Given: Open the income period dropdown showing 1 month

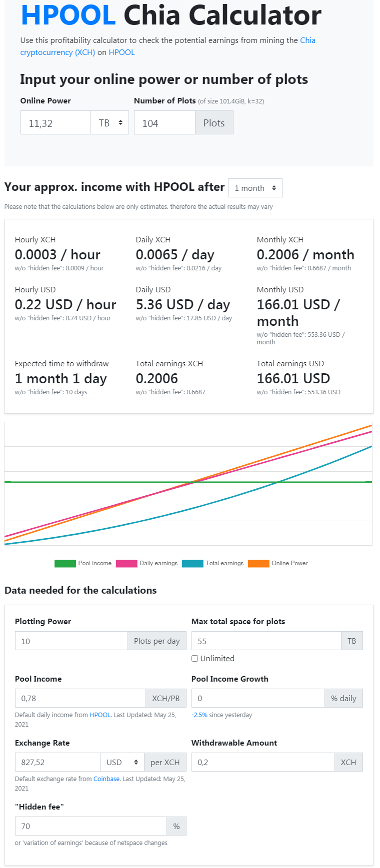Looking at the screenshot, I should tap(255, 188).
